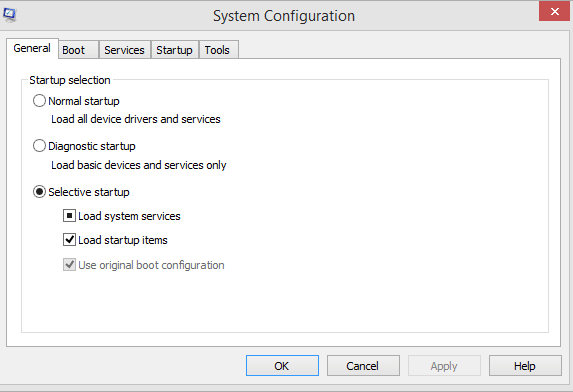Switch to the General tab
The image size is (573, 392).
point(32,48)
